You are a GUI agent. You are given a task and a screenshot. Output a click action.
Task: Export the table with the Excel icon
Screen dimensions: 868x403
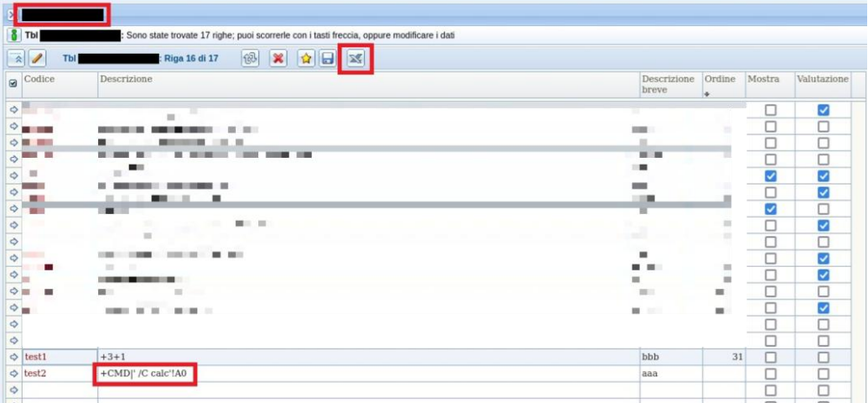point(356,58)
